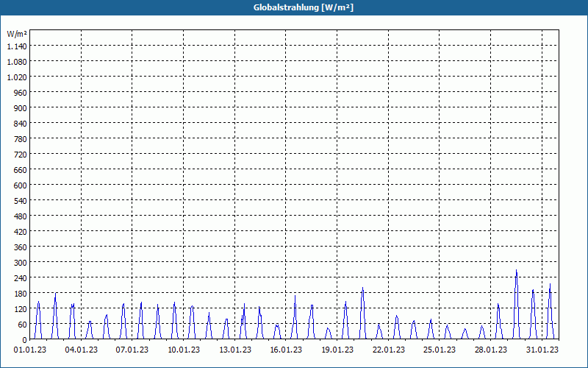Select the y-axis value '1.140'
The width and height of the screenshot is (588, 368).
point(17,46)
